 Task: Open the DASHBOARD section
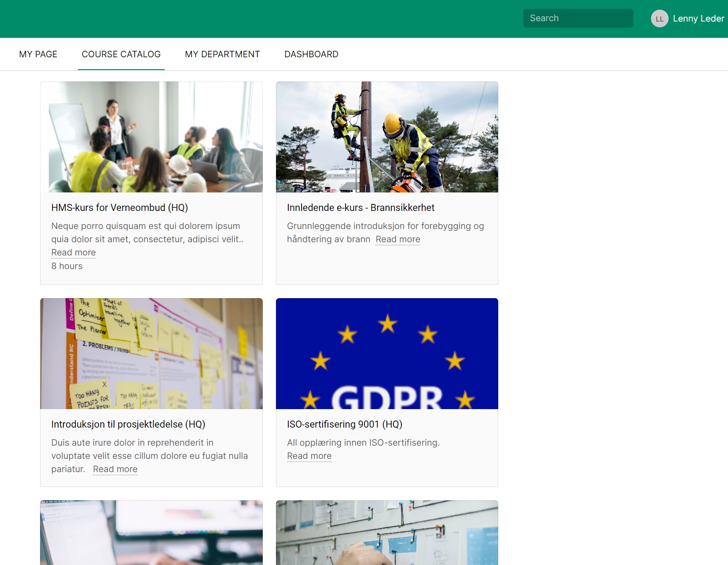pyautogui.click(x=311, y=54)
